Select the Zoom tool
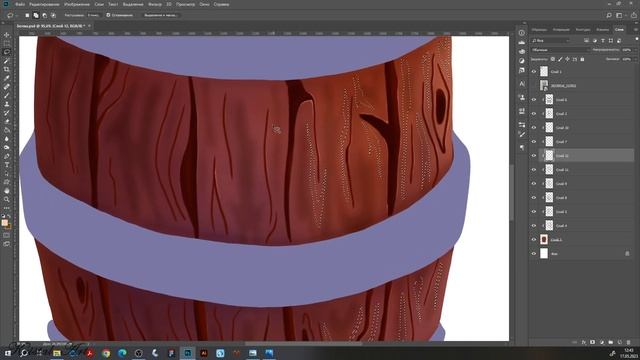 click(x=7, y=199)
